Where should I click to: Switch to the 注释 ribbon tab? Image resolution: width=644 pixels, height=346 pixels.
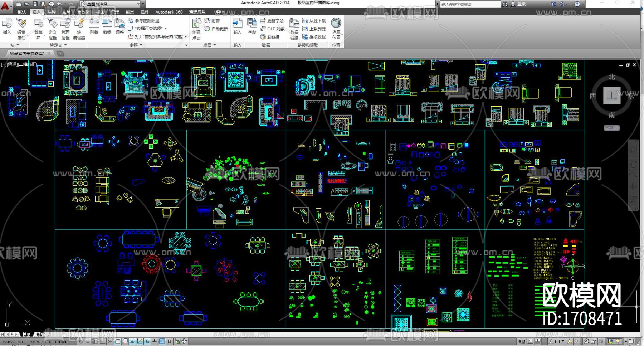[x=52, y=12]
